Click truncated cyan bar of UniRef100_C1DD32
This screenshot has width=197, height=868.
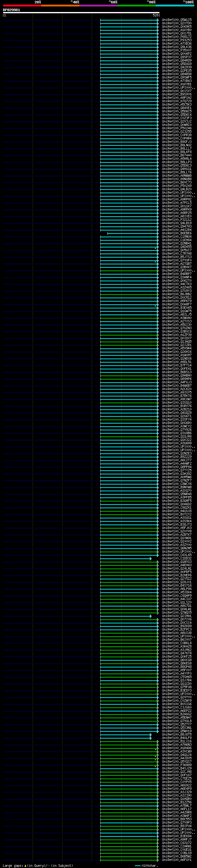(x=126, y=558)
